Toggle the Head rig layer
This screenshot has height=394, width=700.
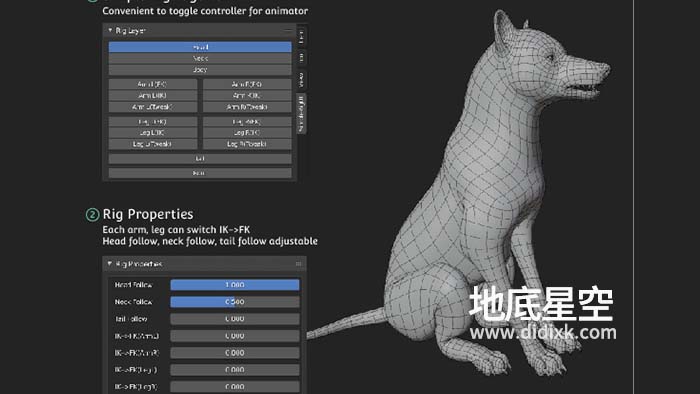(x=200, y=47)
